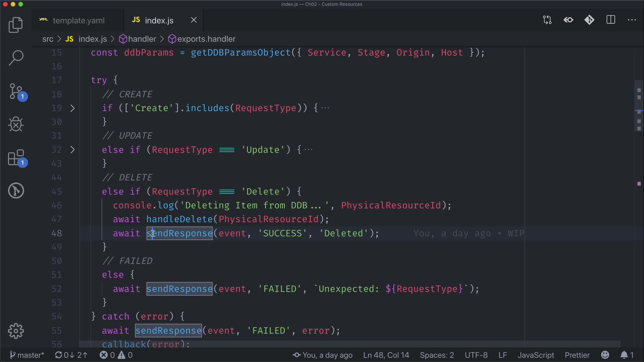Viewport: 644px width, 362px height.
Task: Click the exports.handler breadcrumb
Action: coord(206,39)
